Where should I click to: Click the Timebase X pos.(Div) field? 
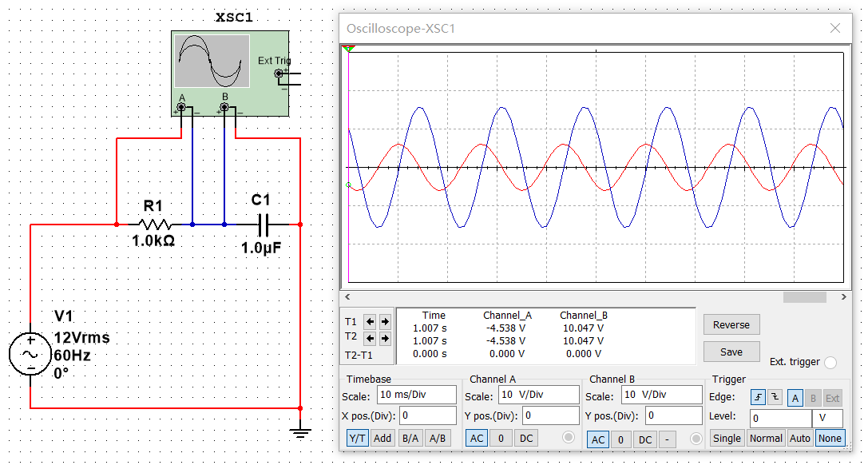(x=428, y=415)
